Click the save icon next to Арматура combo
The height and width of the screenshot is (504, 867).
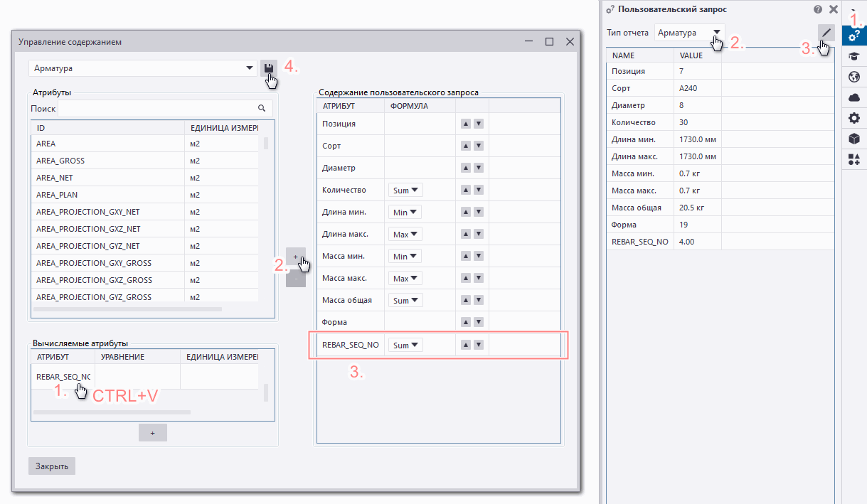pyautogui.click(x=269, y=68)
